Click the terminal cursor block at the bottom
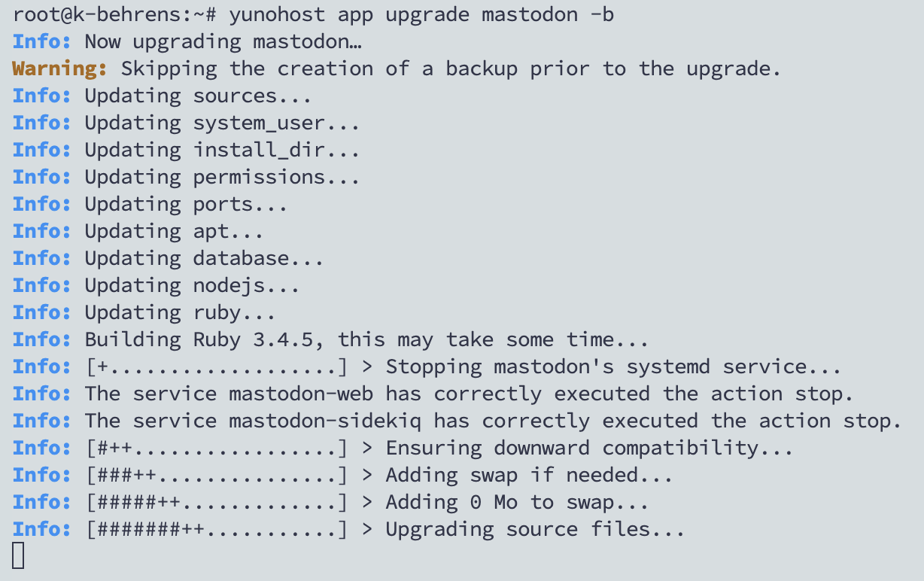Image resolution: width=924 pixels, height=581 pixels. pyautogui.click(x=19, y=555)
